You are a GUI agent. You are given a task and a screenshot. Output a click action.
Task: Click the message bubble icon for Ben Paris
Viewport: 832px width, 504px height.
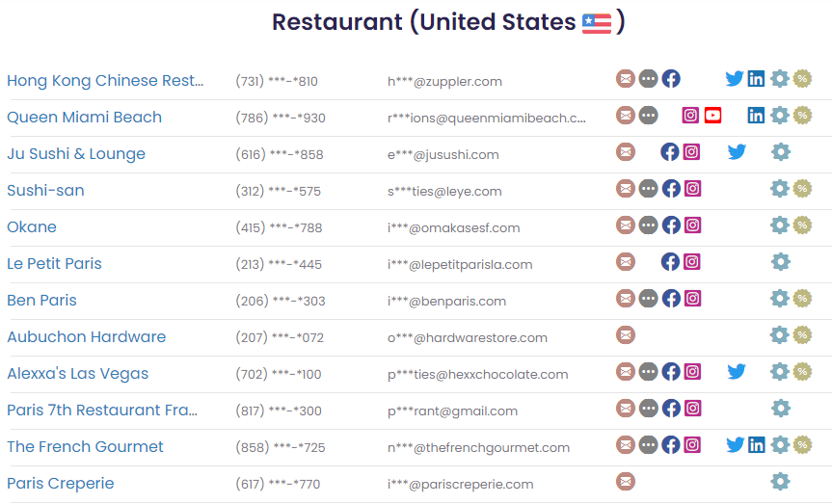coord(648,299)
